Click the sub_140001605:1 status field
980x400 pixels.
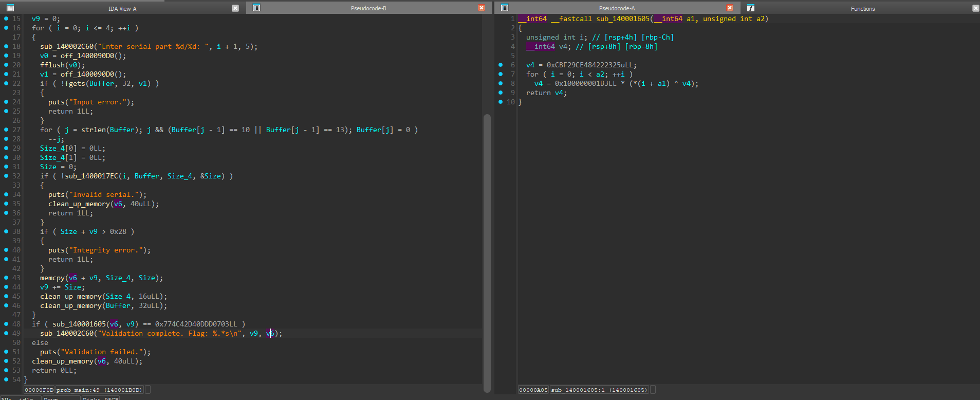[x=599, y=390]
